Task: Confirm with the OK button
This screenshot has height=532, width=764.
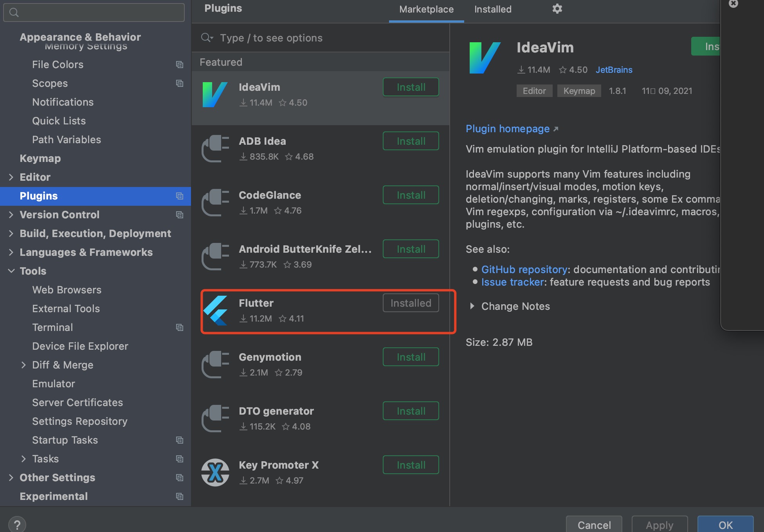Action: [725, 525]
